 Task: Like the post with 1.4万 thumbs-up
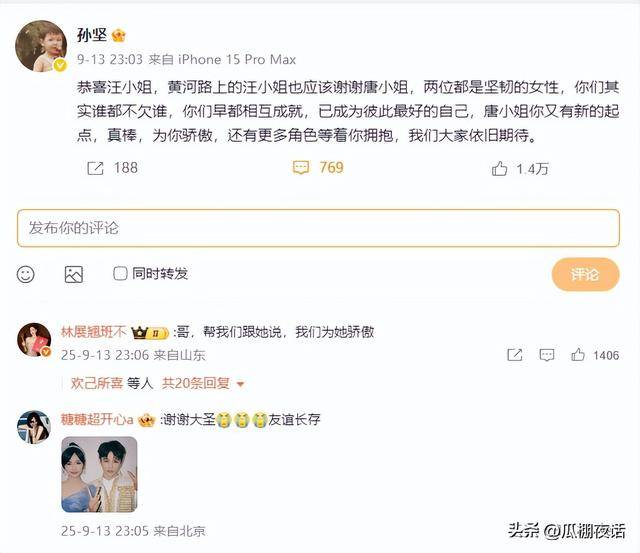click(x=499, y=168)
